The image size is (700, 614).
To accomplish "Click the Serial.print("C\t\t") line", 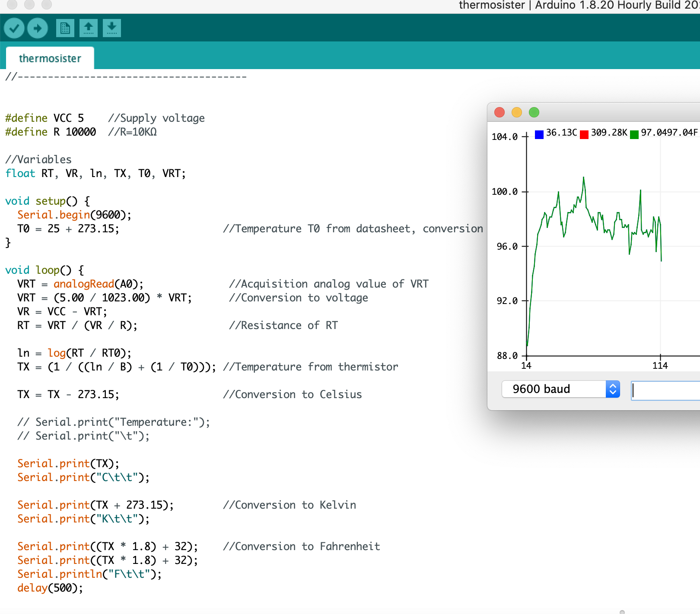I will [83, 478].
